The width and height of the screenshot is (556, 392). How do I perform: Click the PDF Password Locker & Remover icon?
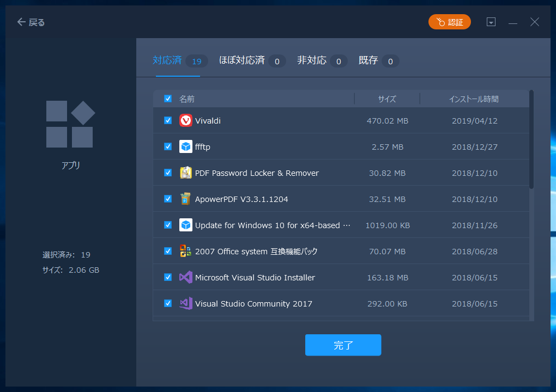click(x=185, y=173)
